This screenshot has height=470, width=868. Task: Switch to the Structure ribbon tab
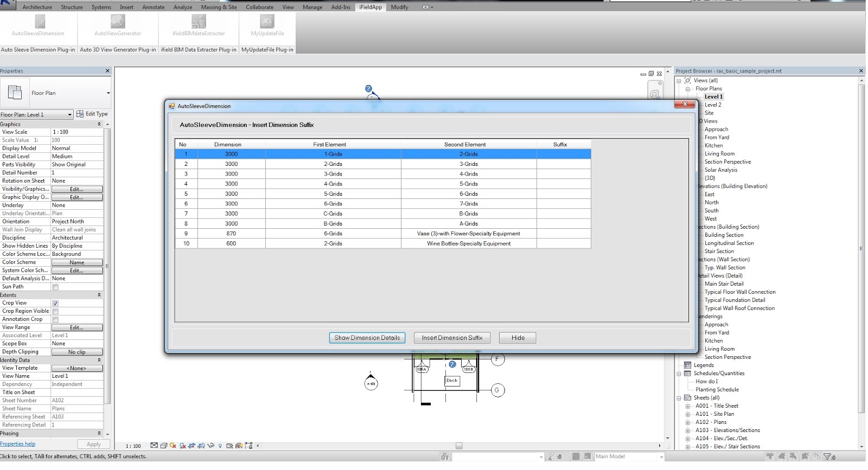tap(72, 7)
